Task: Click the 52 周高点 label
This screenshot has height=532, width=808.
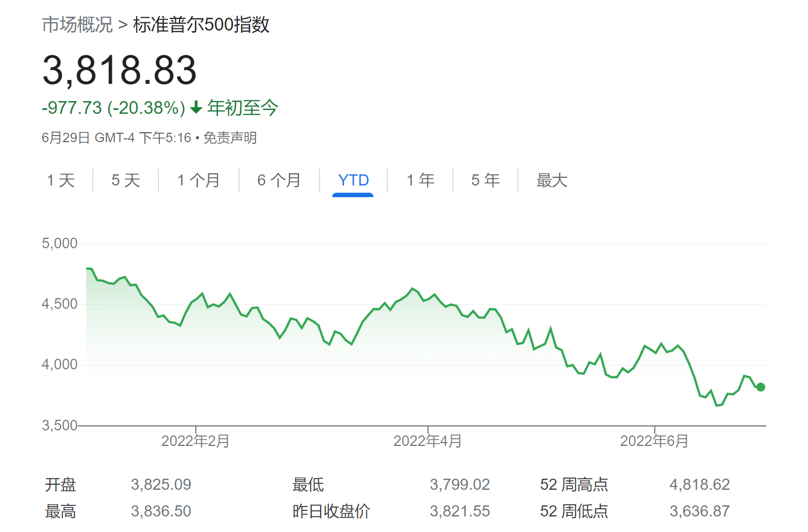Action: 574,485
